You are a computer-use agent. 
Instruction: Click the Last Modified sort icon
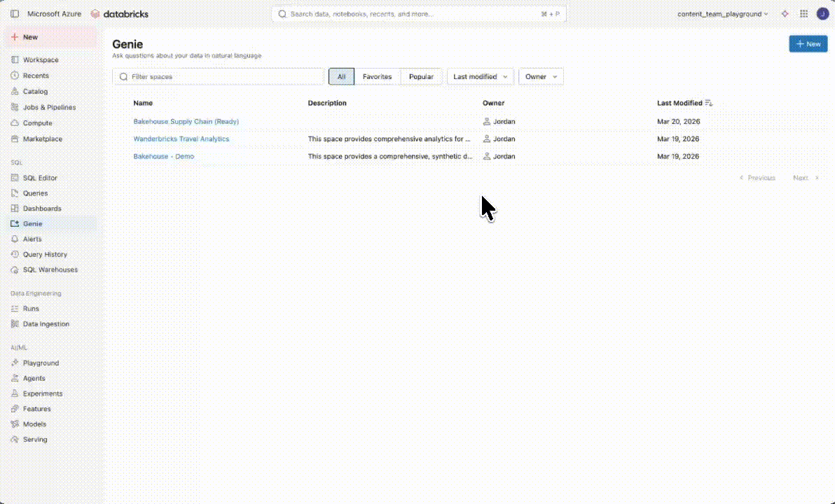point(709,103)
